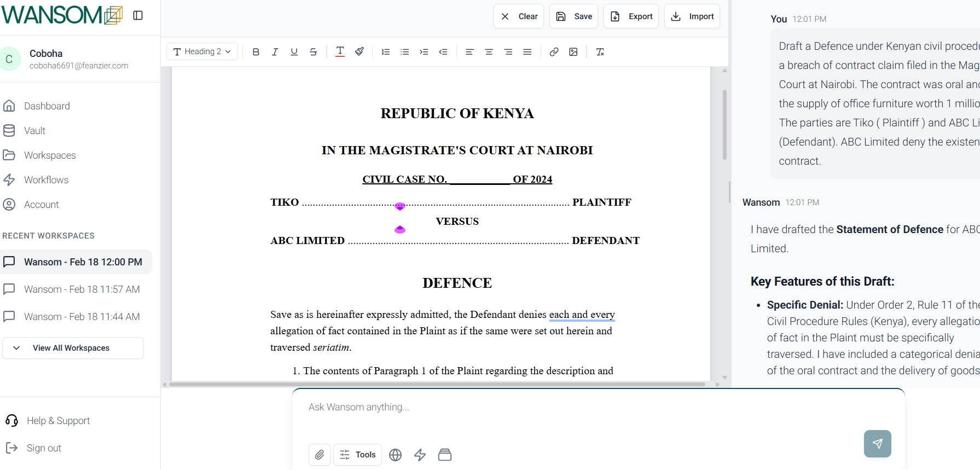Toggle the lightning bolt quick action

(x=420, y=455)
